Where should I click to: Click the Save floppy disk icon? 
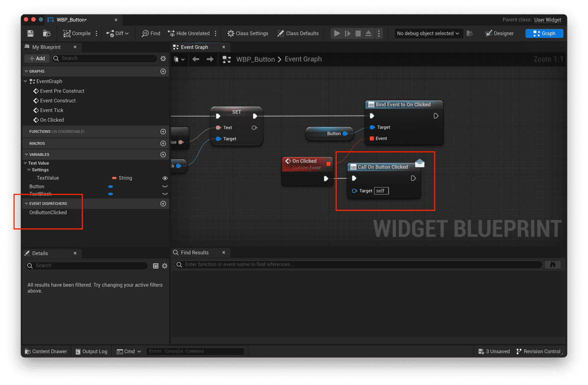point(30,33)
